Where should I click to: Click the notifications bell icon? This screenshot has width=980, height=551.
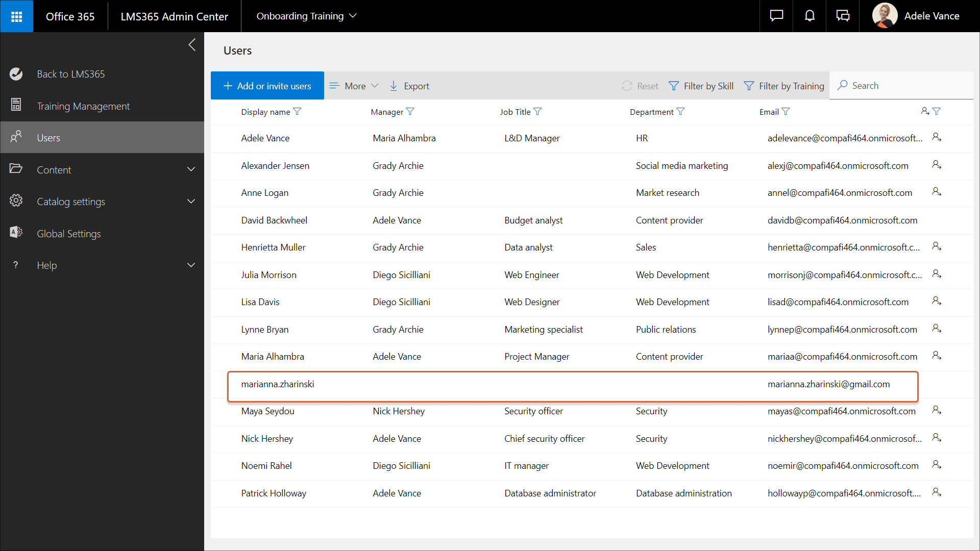[810, 16]
